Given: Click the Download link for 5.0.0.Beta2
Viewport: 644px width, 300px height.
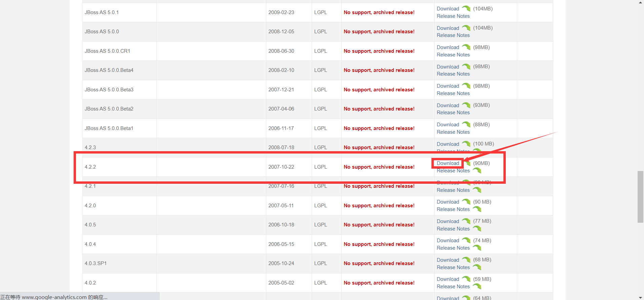Looking at the screenshot, I should (x=448, y=105).
